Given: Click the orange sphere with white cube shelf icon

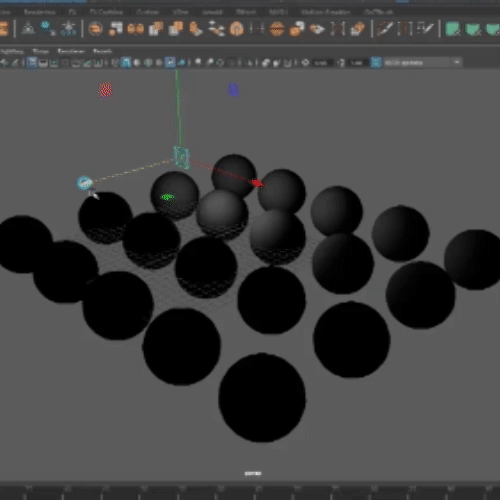Looking at the screenshot, I should [x=297, y=29].
